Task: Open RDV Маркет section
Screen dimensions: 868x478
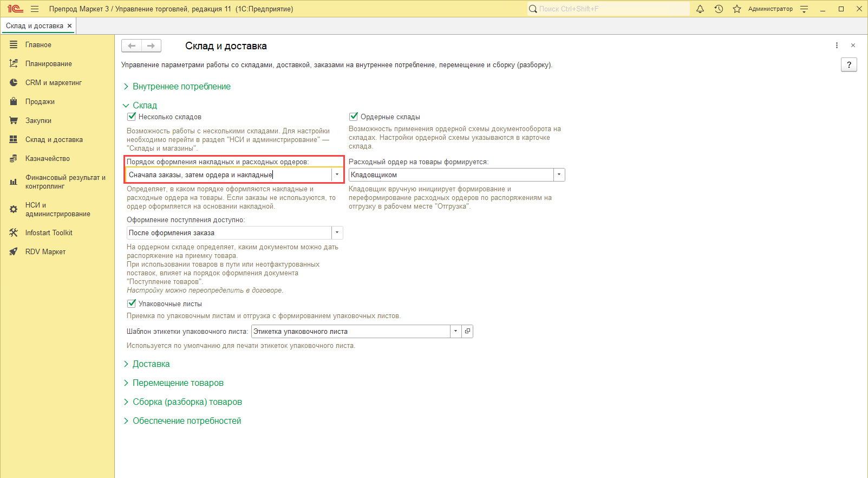Action: [x=45, y=251]
